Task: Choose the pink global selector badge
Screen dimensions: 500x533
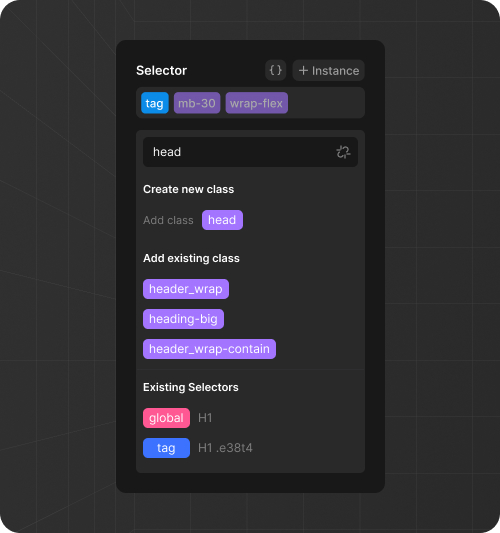Action: [x=166, y=418]
